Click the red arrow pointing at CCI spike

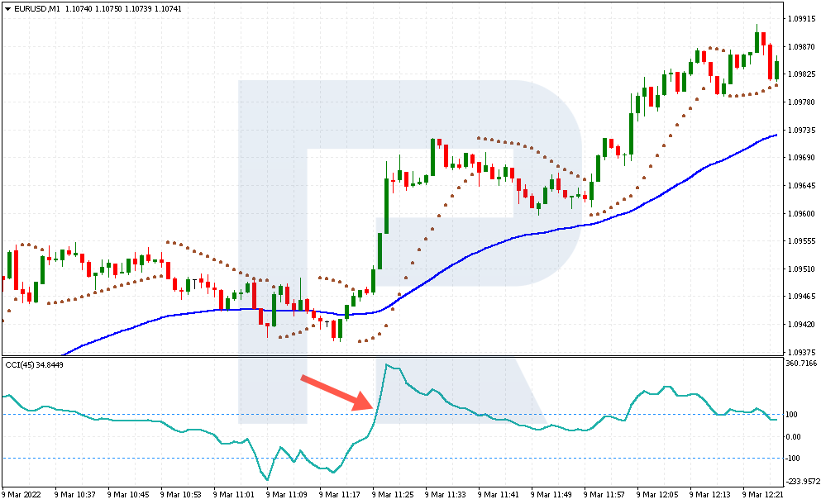(x=337, y=392)
